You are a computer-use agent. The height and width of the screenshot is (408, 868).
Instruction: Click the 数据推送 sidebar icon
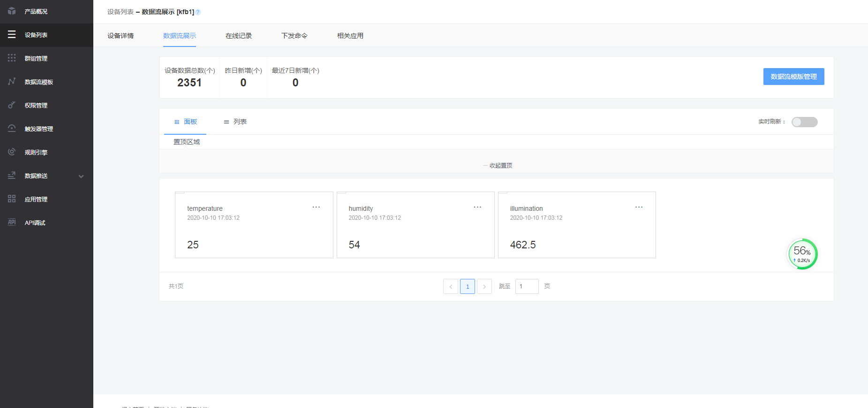pyautogui.click(x=12, y=176)
